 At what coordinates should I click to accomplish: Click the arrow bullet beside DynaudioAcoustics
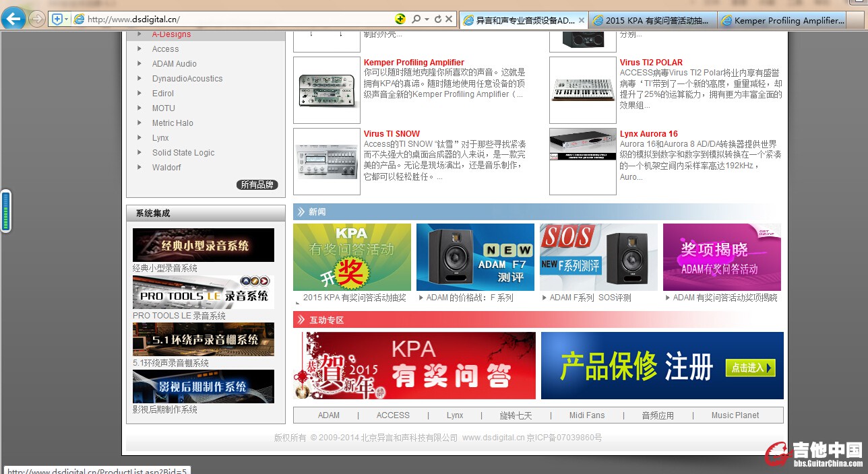(x=139, y=78)
